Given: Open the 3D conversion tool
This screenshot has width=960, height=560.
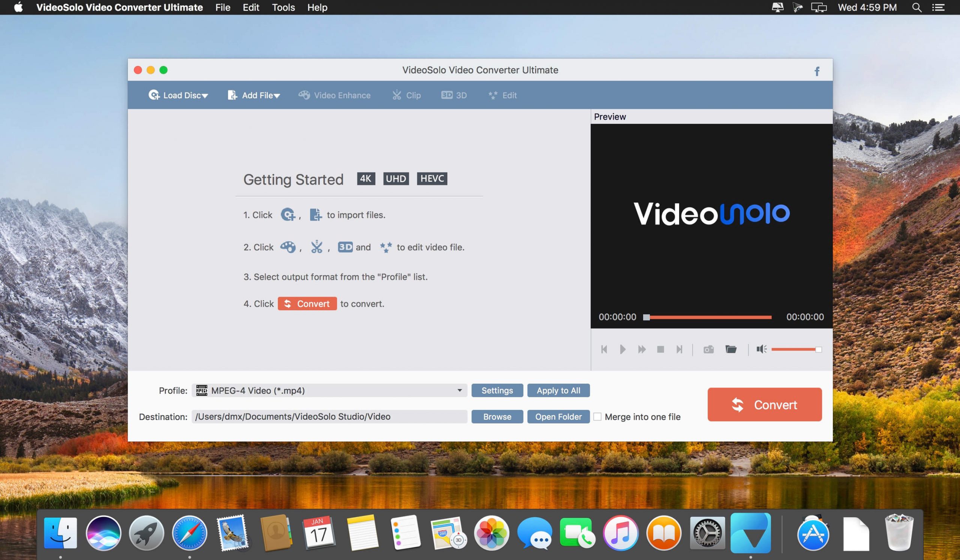Looking at the screenshot, I should point(454,95).
